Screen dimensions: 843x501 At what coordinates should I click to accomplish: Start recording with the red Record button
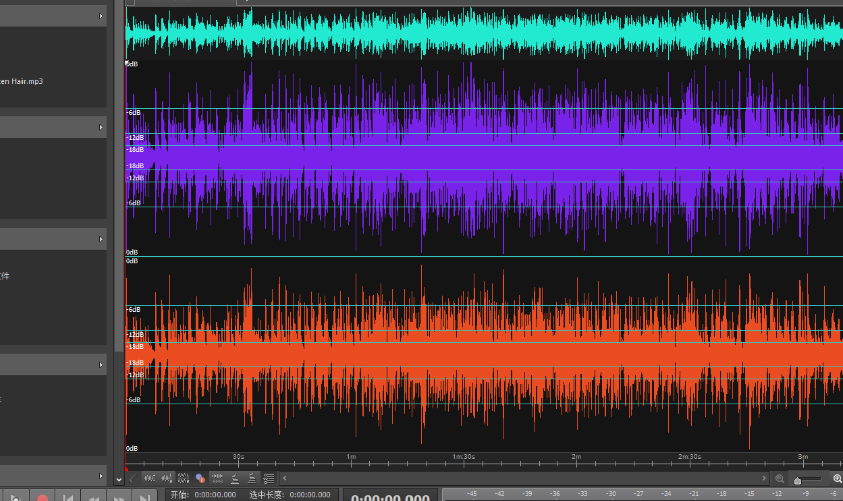tap(42, 497)
